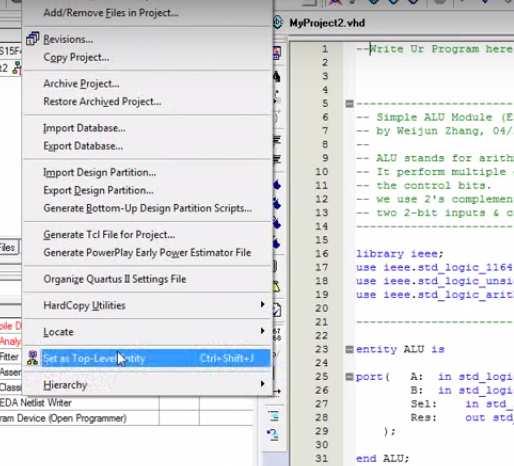Screen dimensions: 514x466
Task: Select Generate Tcl File for Project
Action: click(x=109, y=235)
